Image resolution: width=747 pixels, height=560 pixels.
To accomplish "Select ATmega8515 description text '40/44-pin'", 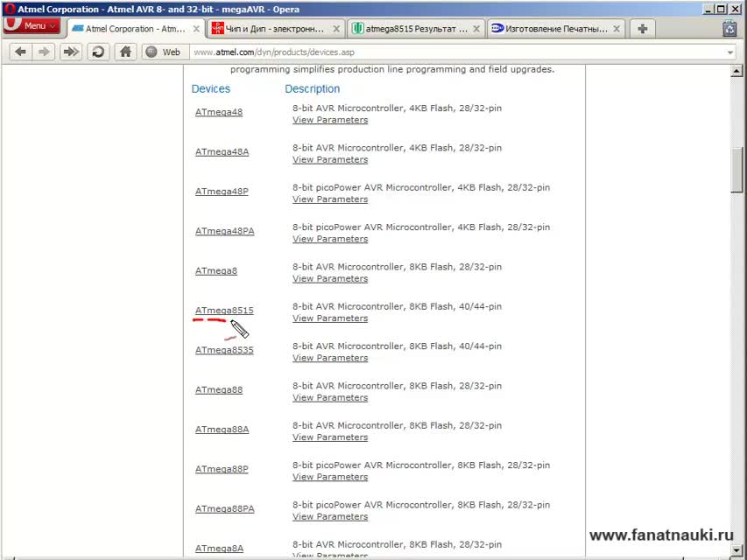I will pyautogui.click(x=480, y=306).
